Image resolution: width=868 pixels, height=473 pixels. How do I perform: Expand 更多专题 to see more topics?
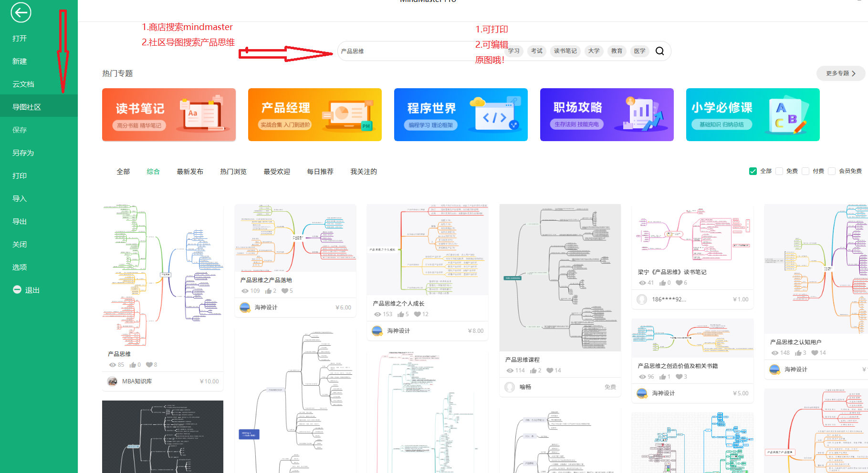841,73
